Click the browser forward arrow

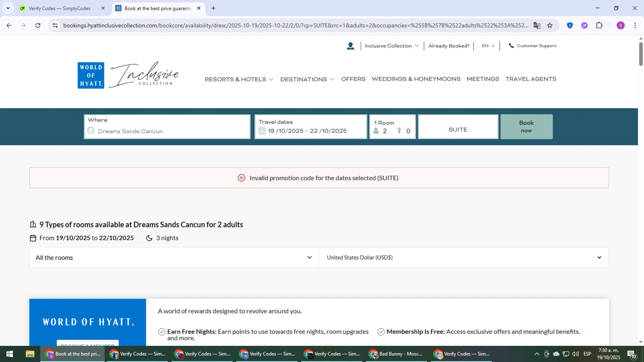click(23, 25)
